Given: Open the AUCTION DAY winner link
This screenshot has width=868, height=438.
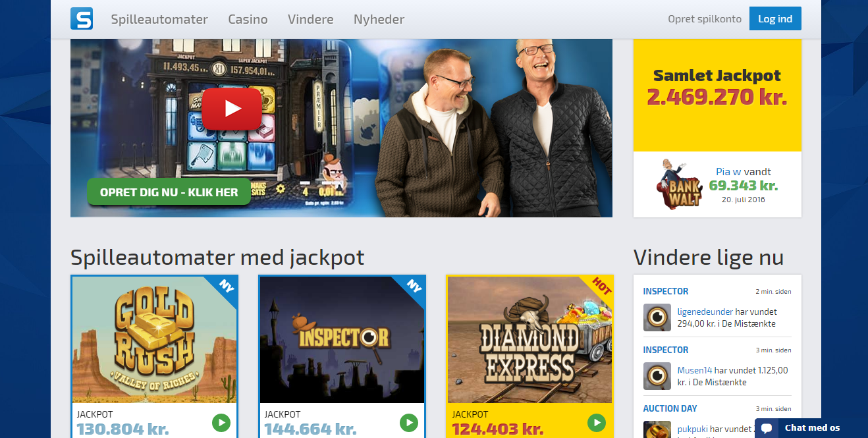Looking at the screenshot, I should (x=670, y=408).
